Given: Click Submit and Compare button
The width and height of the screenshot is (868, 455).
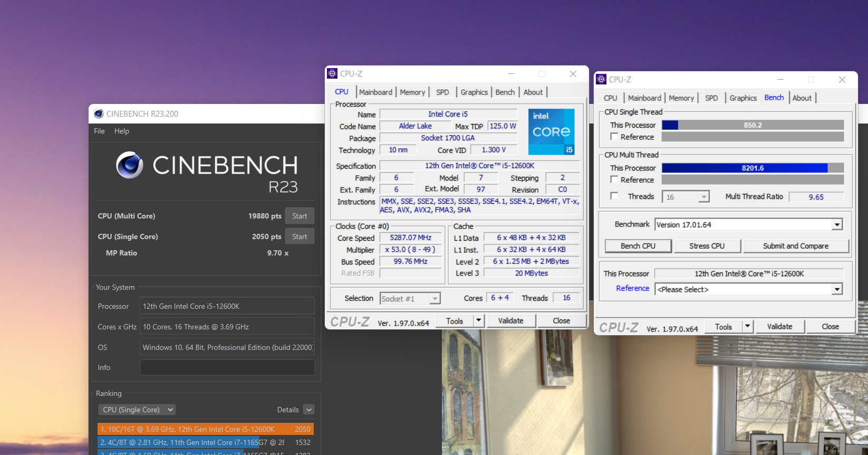Looking at the screenshot, I should [796, 246].
